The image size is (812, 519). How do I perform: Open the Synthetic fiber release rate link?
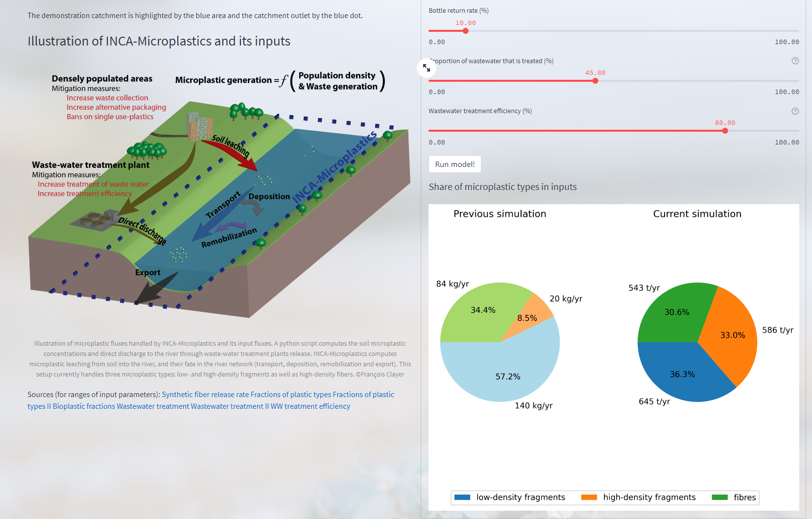(205, 395)
